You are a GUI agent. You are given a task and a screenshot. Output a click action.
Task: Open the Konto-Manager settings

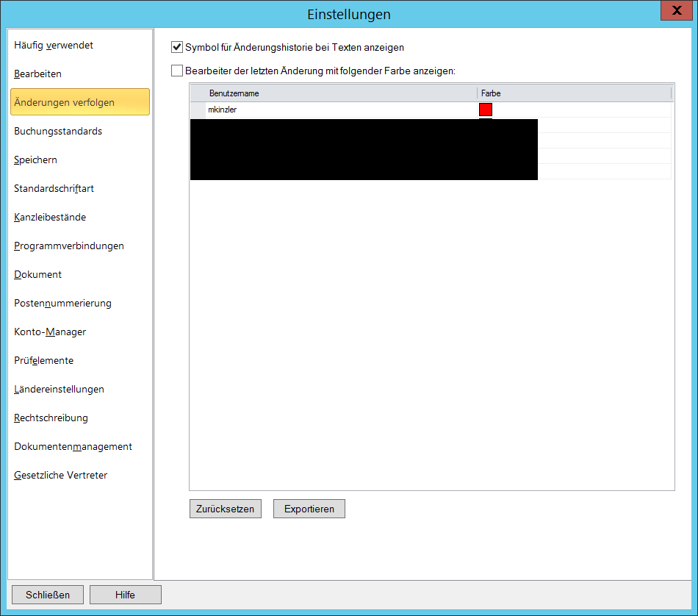[49, 332]
